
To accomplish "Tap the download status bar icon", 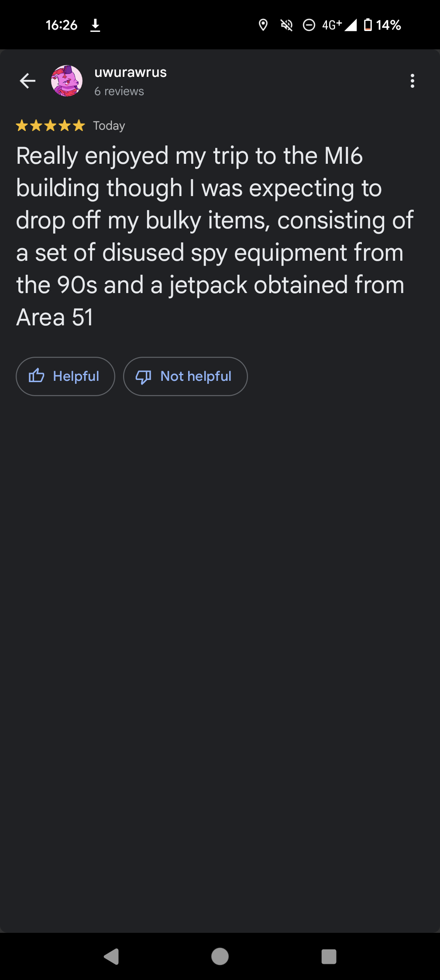I will pos(95,25).
